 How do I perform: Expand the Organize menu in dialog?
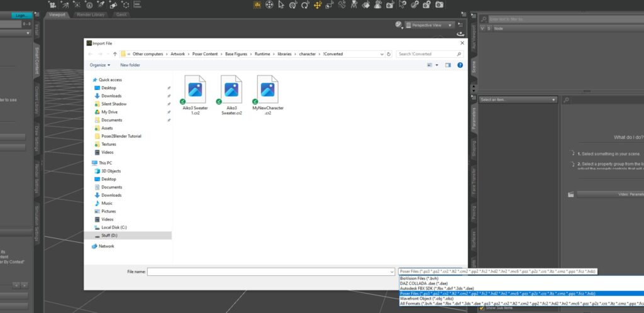(x=100, y=65)
